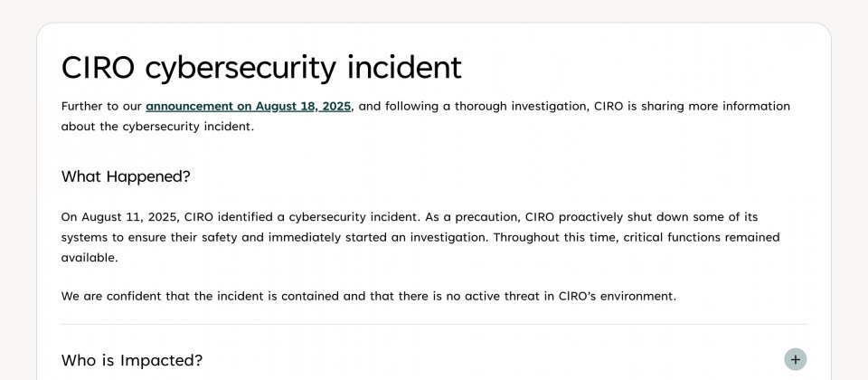Click the divider line above Who is Impacted?
868x380 pixels.
(x=434, y=324)
